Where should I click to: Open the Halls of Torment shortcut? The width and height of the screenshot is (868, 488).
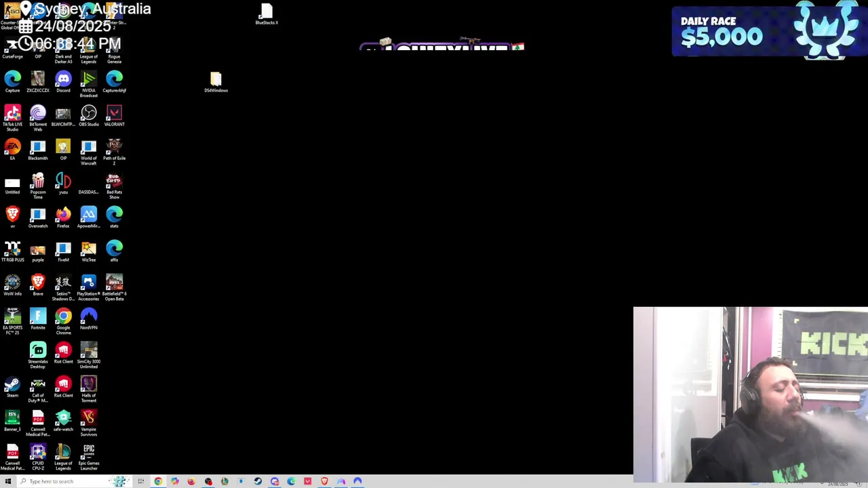coord(89,388)
